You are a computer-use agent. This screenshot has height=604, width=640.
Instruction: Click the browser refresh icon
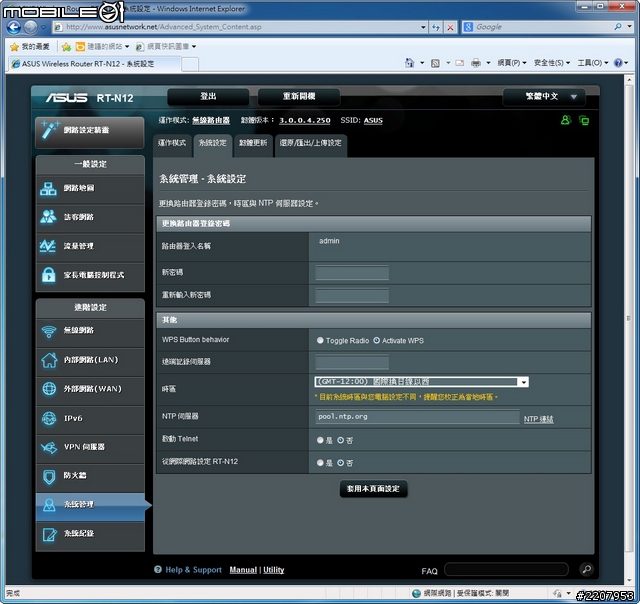pos(436,27)
